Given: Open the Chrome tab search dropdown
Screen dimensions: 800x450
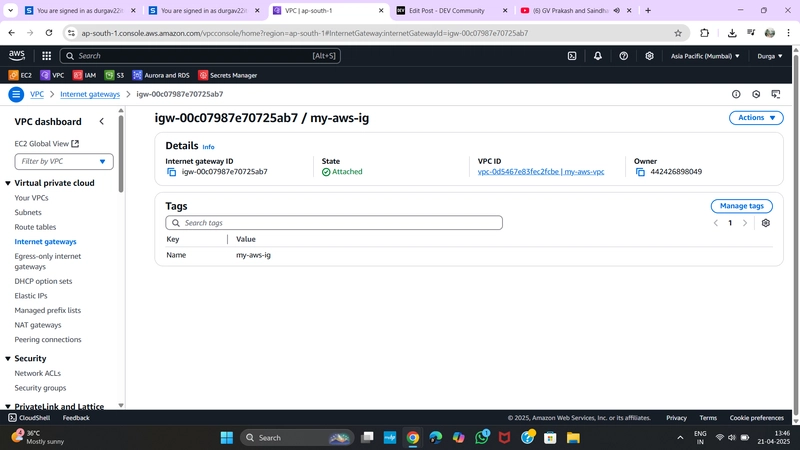Looking at the screenshot, I should coord(10,10).
